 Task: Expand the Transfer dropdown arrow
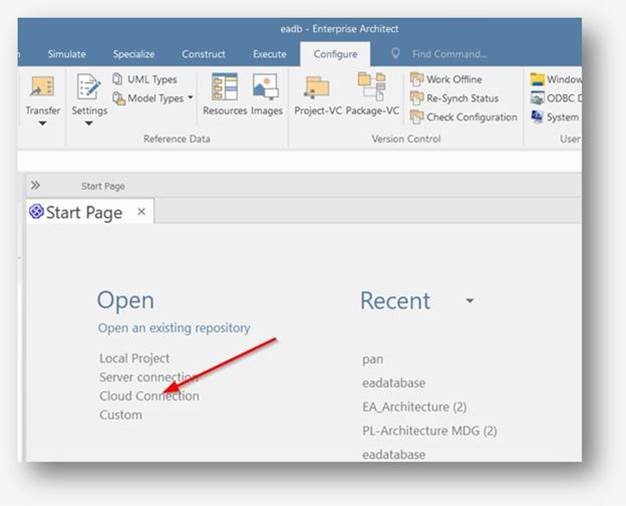[42, 123]
